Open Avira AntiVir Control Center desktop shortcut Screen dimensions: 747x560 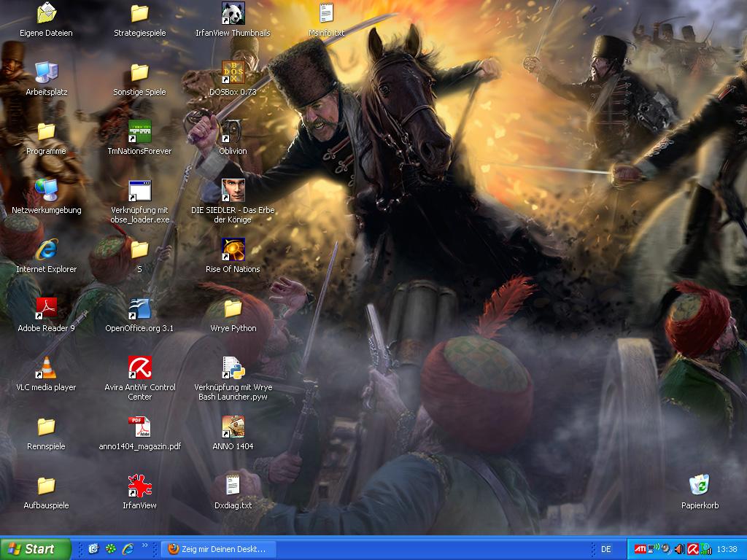coord(139,367)
